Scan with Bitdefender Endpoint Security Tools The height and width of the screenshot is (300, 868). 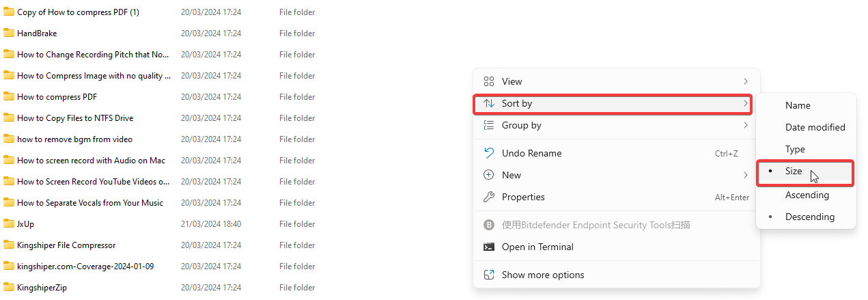pyautogui.click(x=596, y=225)
